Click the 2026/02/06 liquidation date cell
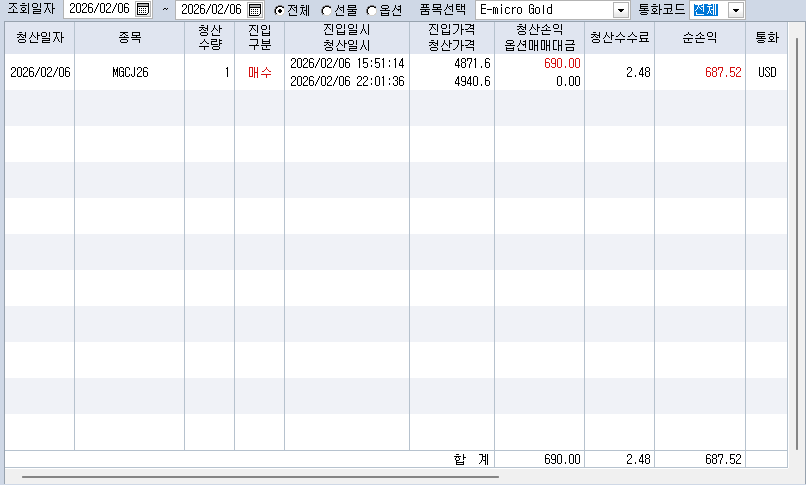The height and width of the screenshot is (485, 806). point(40,72)
